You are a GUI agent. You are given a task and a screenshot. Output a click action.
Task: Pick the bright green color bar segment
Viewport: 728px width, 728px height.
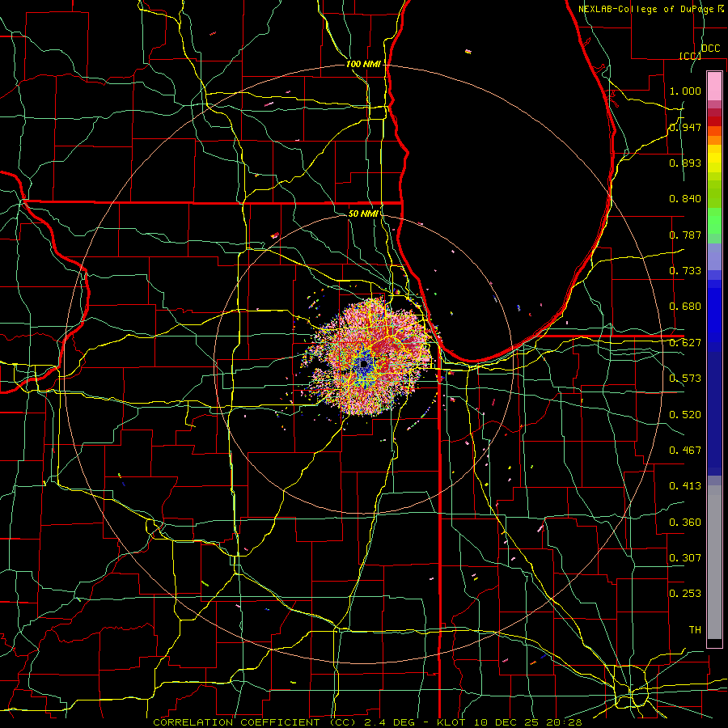pyautogui.click(x=714, y=221)
